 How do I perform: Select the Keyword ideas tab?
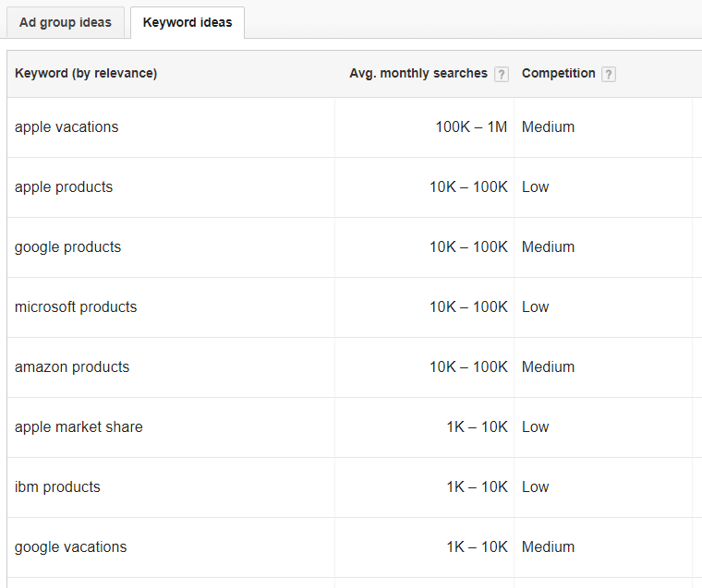pyautogui.click(x=188, y=22)
